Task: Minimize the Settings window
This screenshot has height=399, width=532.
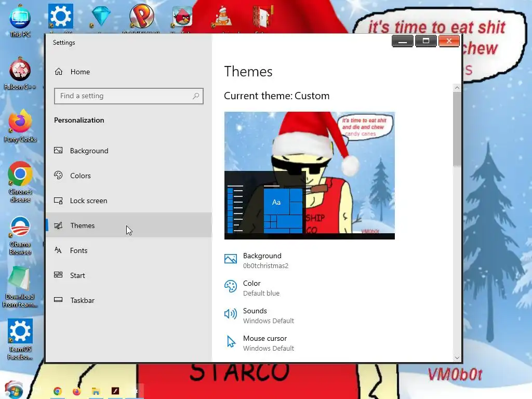Action: (403, 41)
